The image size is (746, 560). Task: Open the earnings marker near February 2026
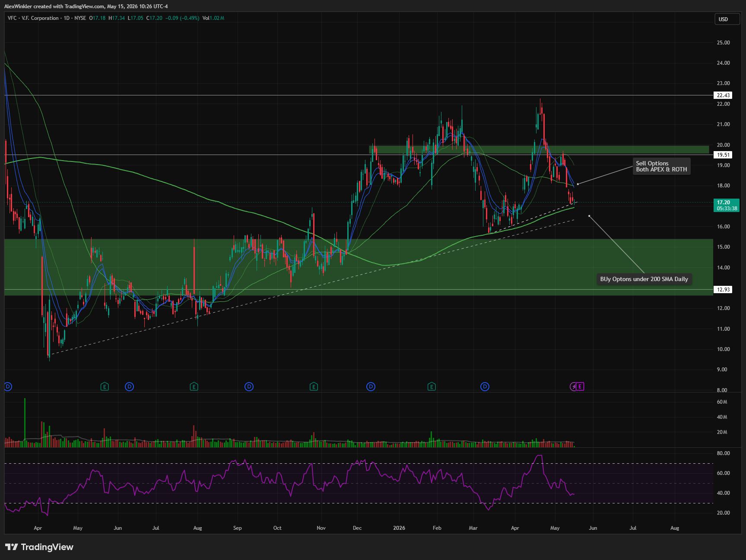pyautogui.click(x=432, y=386)
